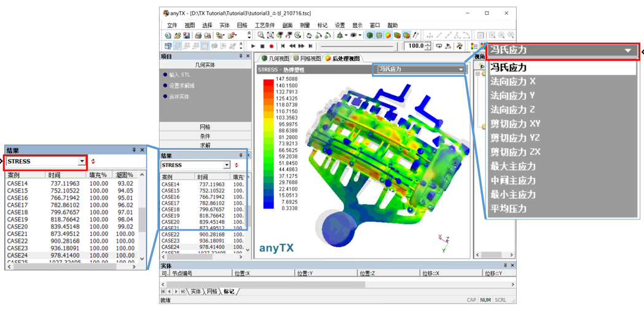Open the 测量 menu
The height and width of the screenshot is (311, 644).
pos(305,25)
